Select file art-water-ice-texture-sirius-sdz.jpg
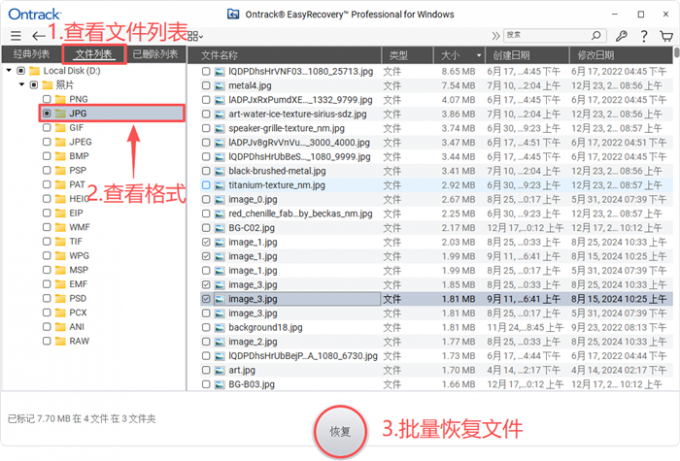Viewport: 680px width, 461px height. point(298,114)
